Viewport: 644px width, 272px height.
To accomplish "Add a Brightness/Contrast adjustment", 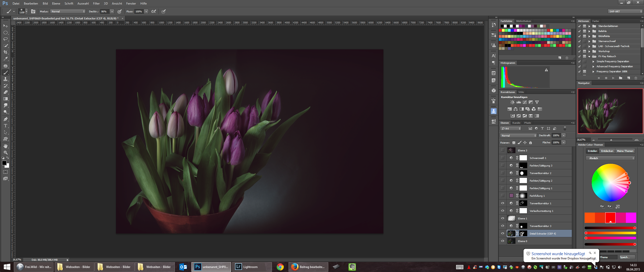I will pos(512,102).
